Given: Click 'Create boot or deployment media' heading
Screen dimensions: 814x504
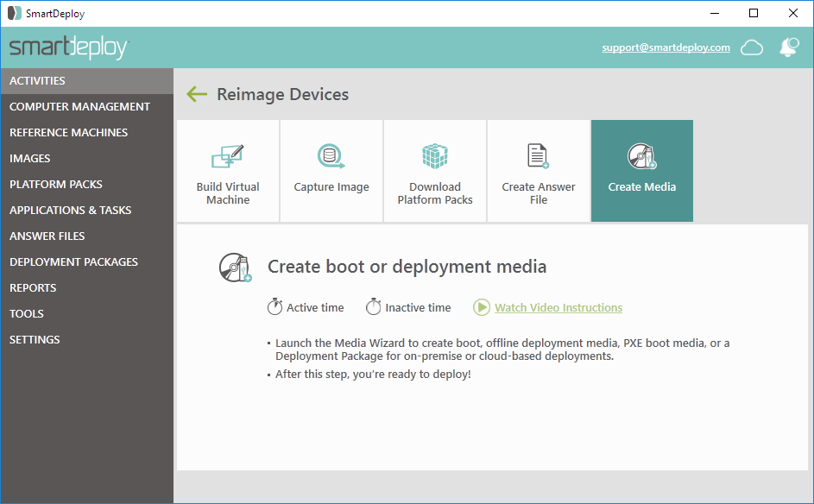Looking at the screenshot, I should pos(407,267).
